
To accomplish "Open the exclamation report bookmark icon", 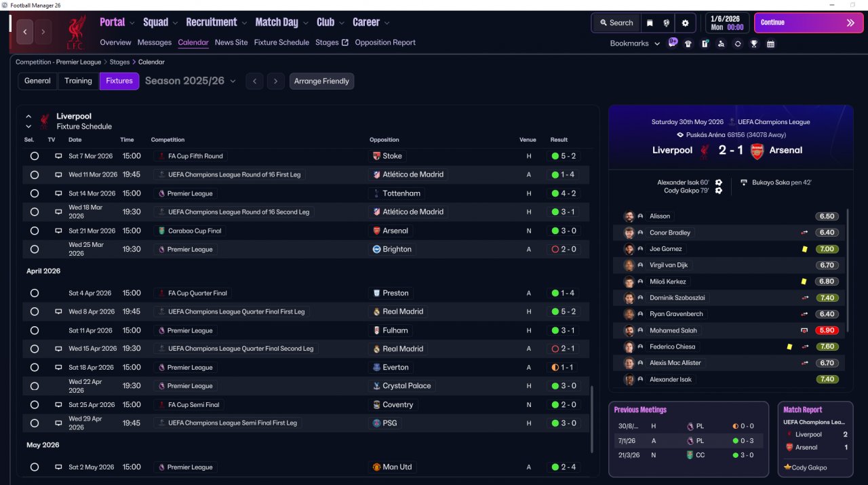I will (x=705, y=44).
